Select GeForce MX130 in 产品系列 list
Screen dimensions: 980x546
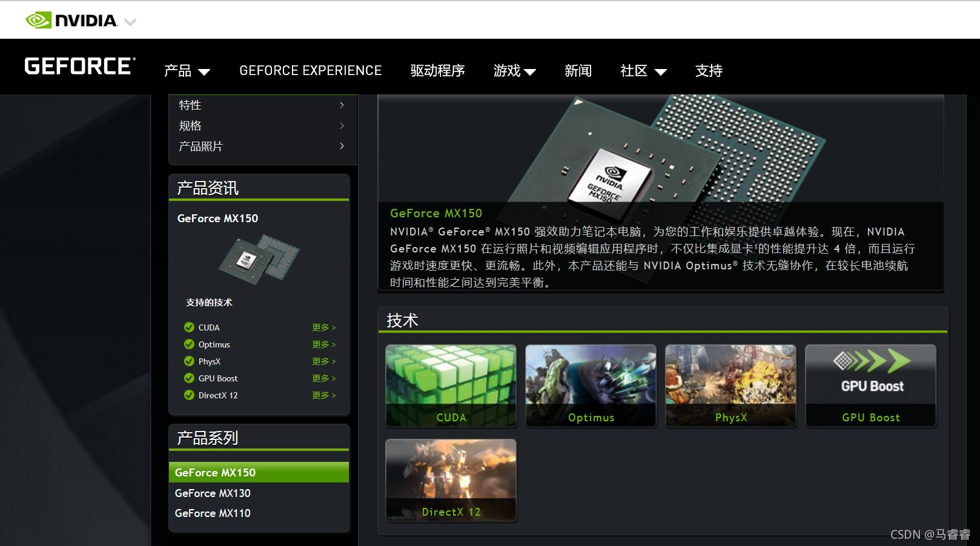[x=259, y=493]
